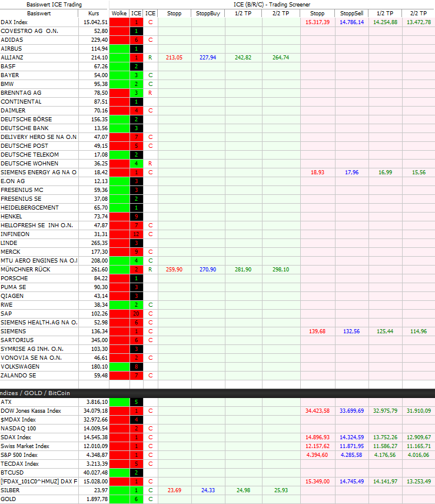Click the red Wolke cell for DAIMLER
The image size is (435, 504).
[x=119, y=111]
